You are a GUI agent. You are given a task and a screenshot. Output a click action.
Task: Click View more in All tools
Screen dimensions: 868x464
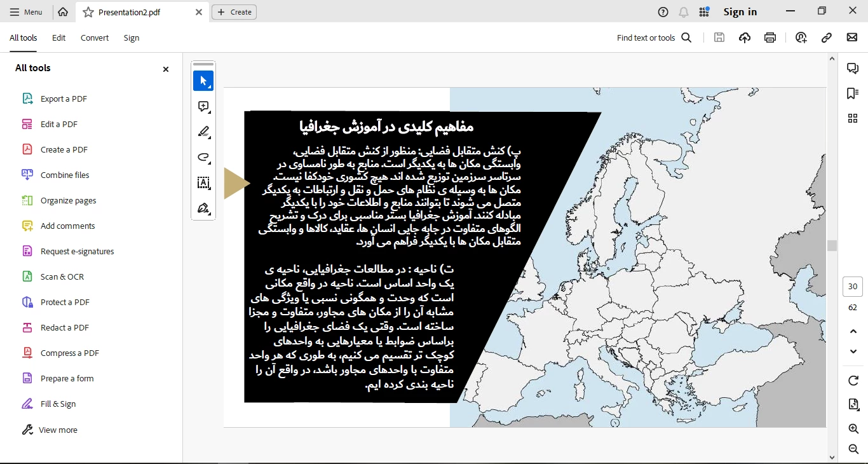tap(58, 430)
